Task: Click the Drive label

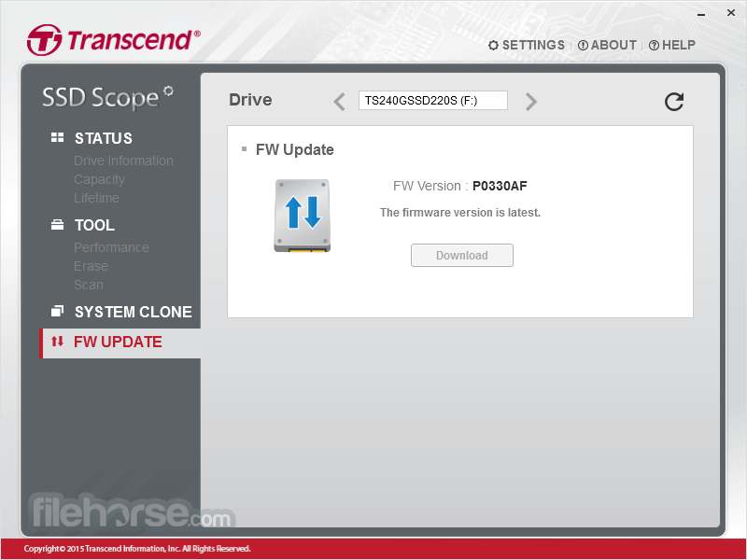Action: (250, 100)
